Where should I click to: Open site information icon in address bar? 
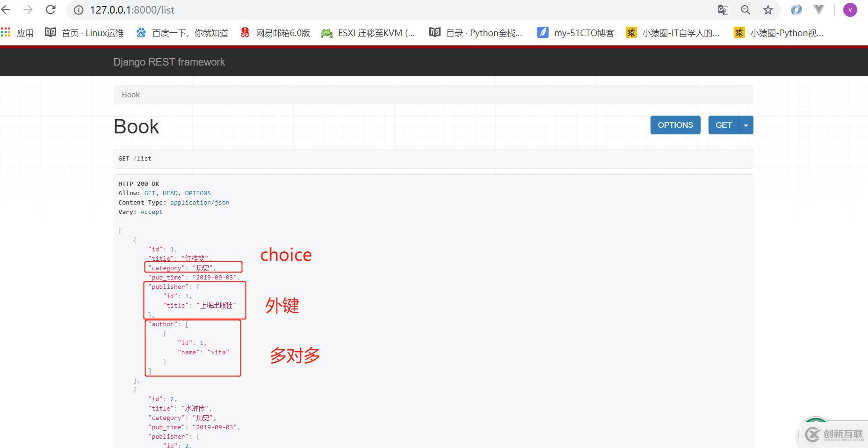point(79,10)
